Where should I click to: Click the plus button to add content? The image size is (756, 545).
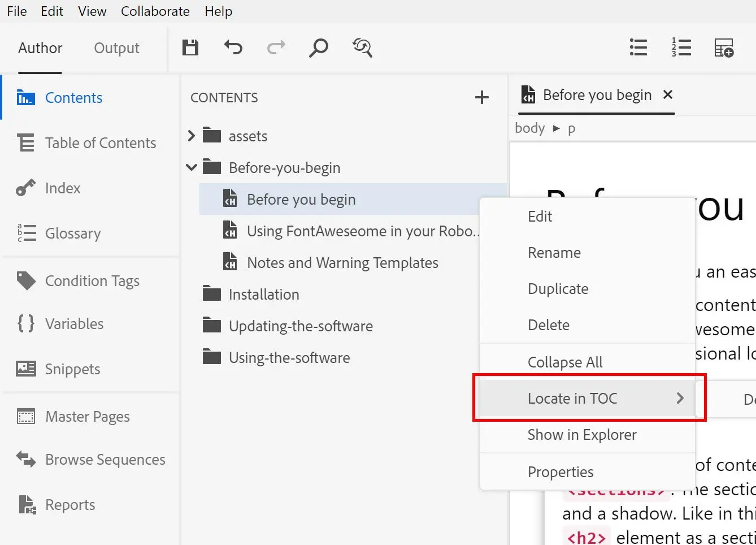tap(482, 97)
